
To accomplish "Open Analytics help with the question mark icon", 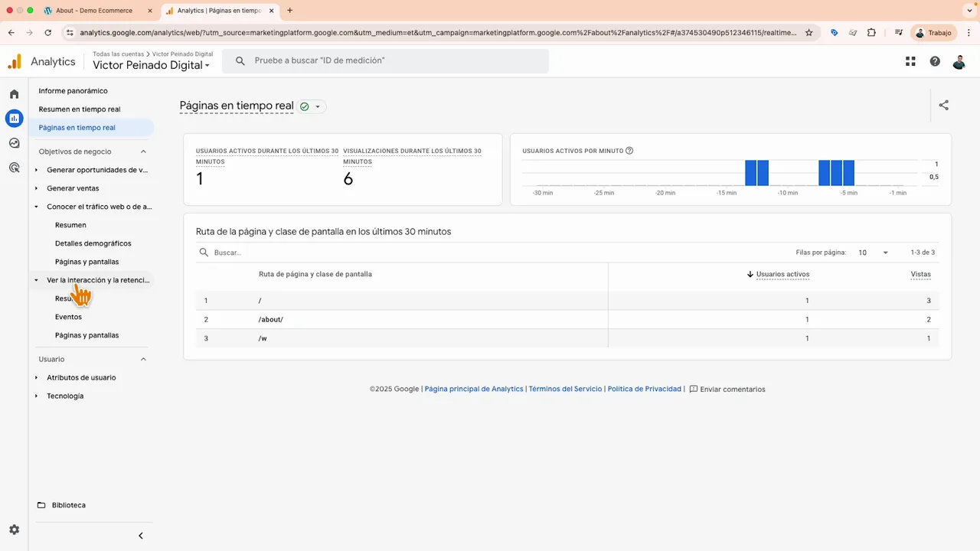I will (935, 61).
